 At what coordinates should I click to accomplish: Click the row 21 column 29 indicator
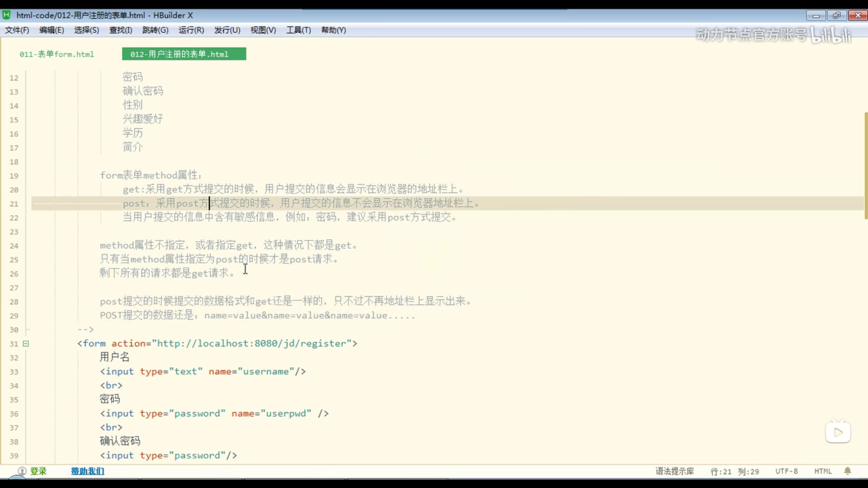click(x=735, y=471)
